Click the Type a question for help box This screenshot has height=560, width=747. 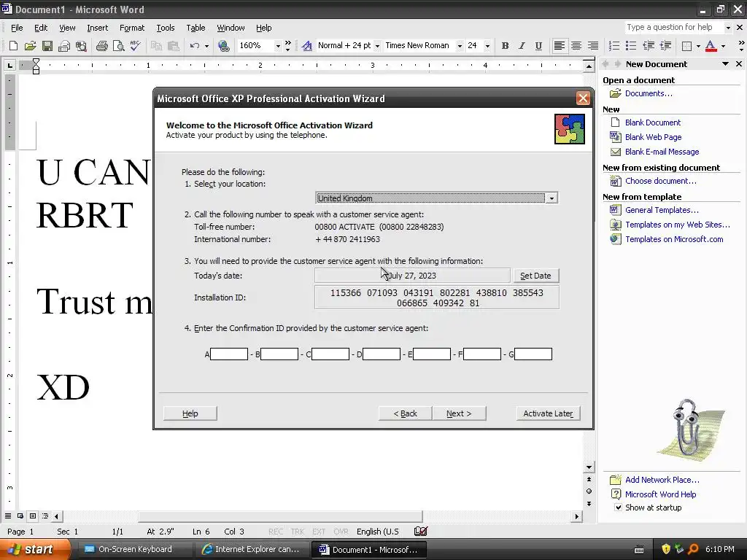[673, 27]
